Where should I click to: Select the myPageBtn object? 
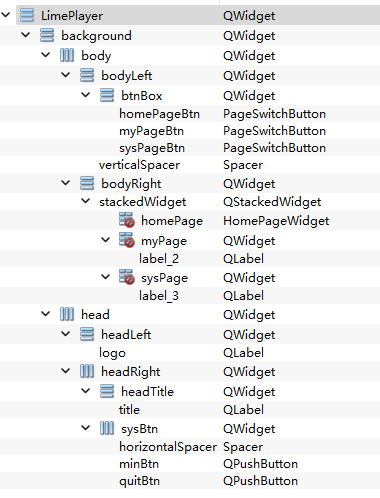pyautogui.click(x=151, y=131)
